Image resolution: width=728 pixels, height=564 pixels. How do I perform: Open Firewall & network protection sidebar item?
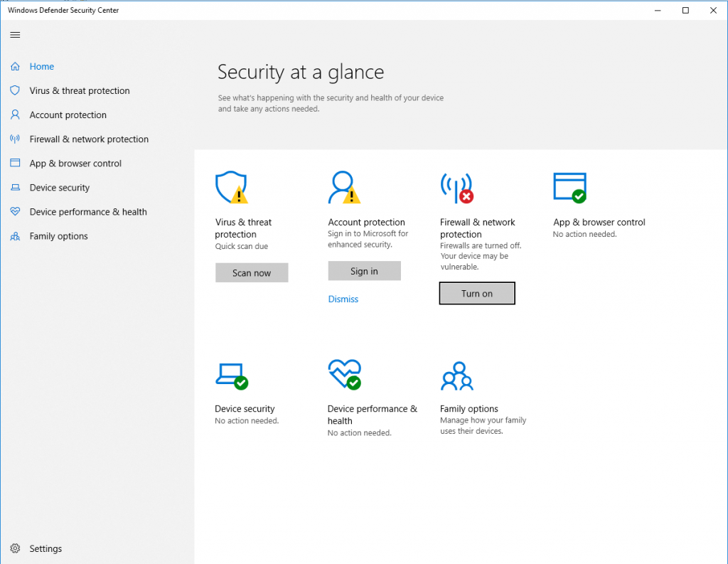[89, 139]
